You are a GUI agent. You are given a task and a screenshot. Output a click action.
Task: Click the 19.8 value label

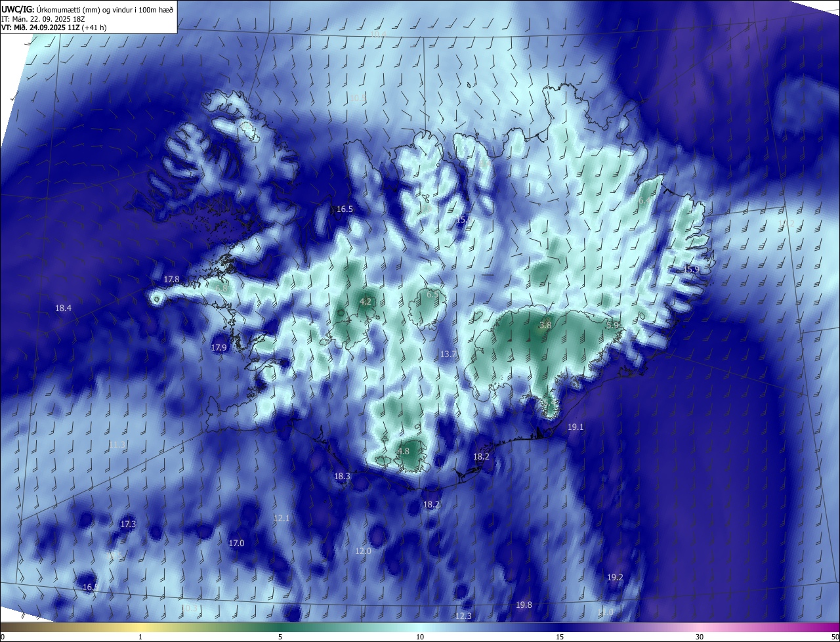point(524,605)
